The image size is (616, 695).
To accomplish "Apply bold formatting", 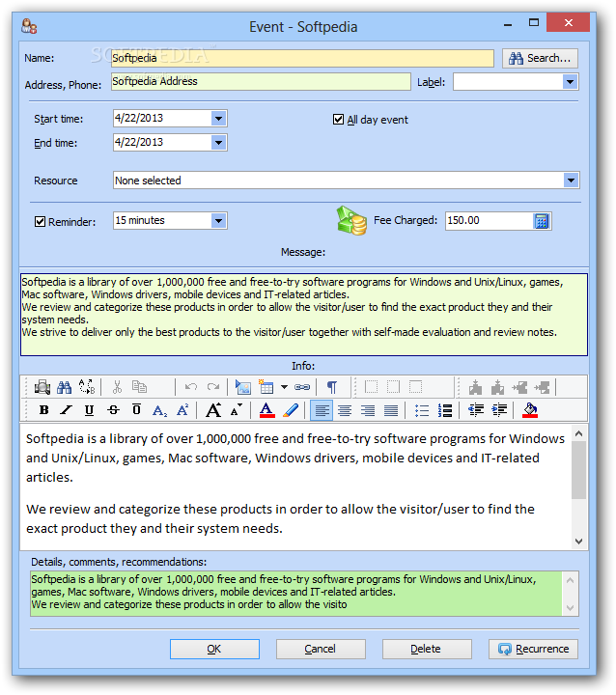I will [x=43, y=410].
